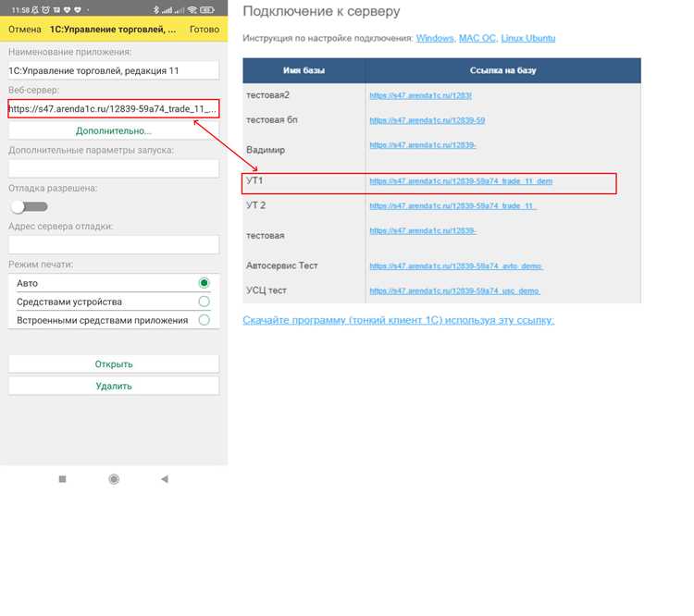The height and width of the screenshot is (616, 694).
Task: Toggle the Отладка разрешена switch
Action: pos(30,206)
